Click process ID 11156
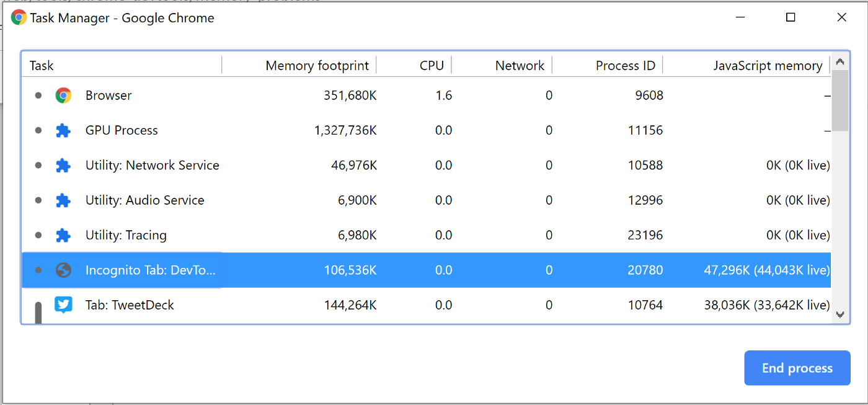Viewport: 868px width, 405px height. tap(645, 130)
